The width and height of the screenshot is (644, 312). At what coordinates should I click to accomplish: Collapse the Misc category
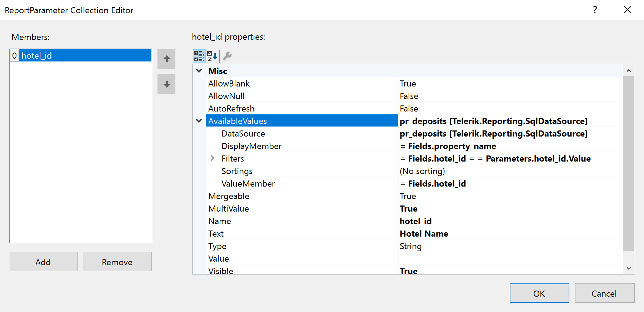tap(199, 71)
